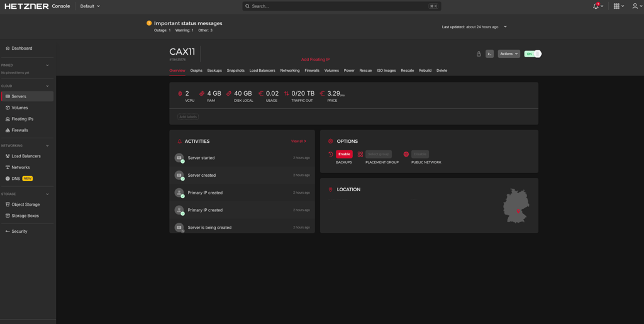Click the Germany location map
The width and height of the screenshot is (644, 324).
point(516,206)
